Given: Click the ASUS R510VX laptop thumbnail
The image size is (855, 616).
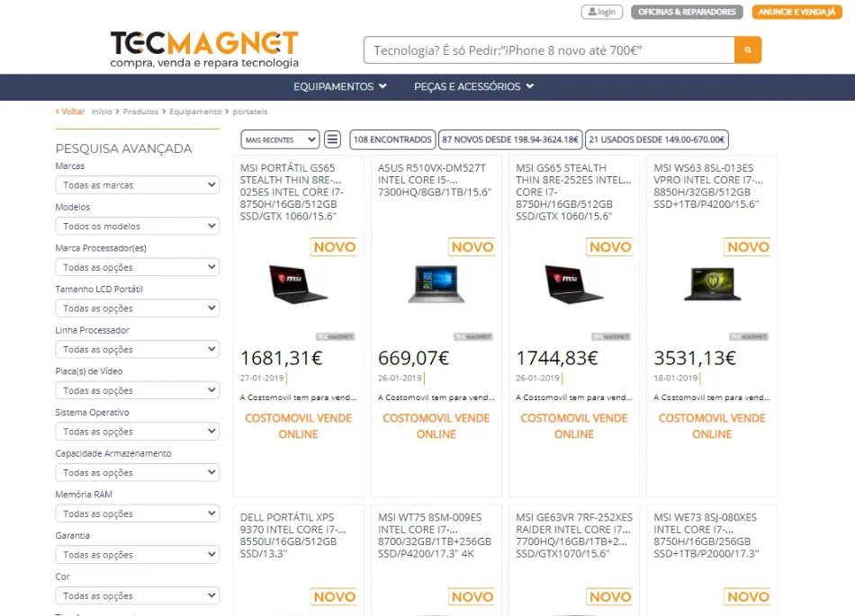Looking at the screenshot, I should [436, 284].
